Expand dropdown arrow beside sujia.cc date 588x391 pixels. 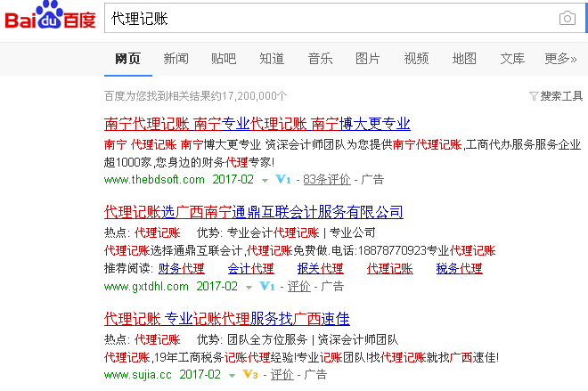pos(232,375)
